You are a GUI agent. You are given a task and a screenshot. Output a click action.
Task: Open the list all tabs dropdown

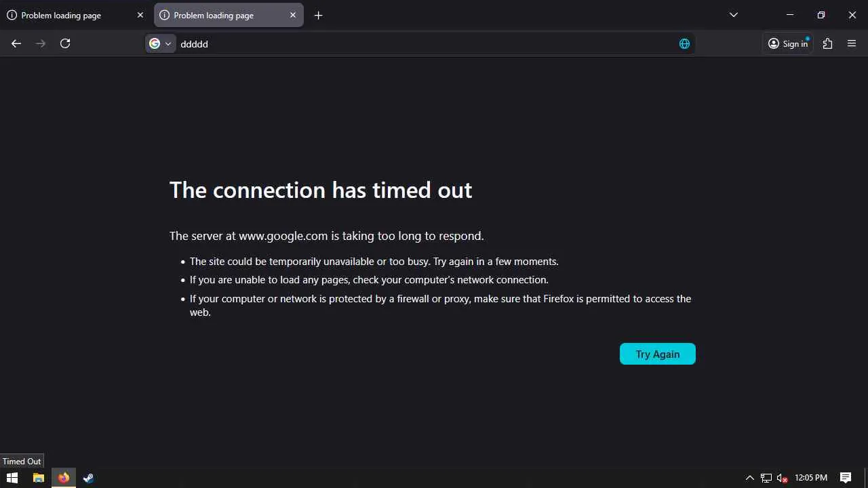(x=733, y=15)
